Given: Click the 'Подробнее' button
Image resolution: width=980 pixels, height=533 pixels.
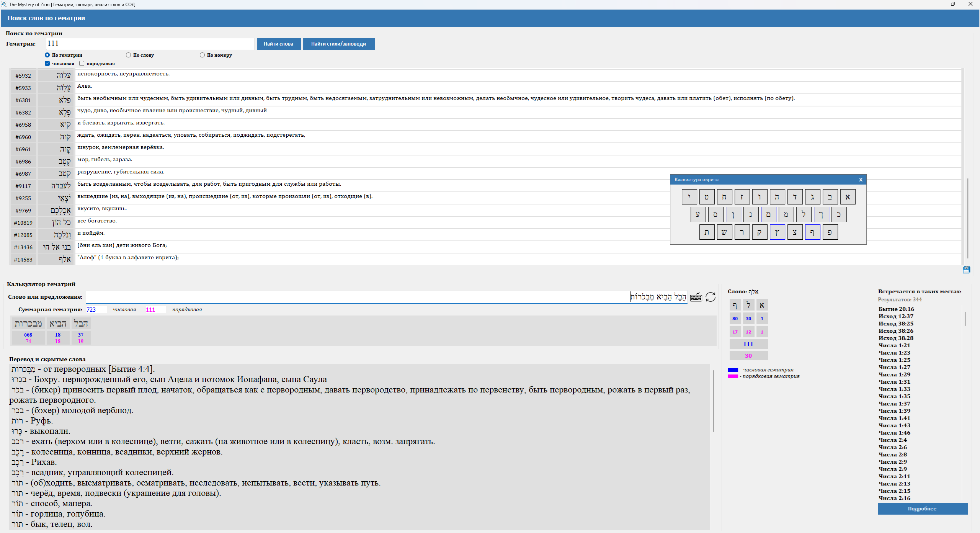Looking at the screenshot, I should (x=922, y=508).
